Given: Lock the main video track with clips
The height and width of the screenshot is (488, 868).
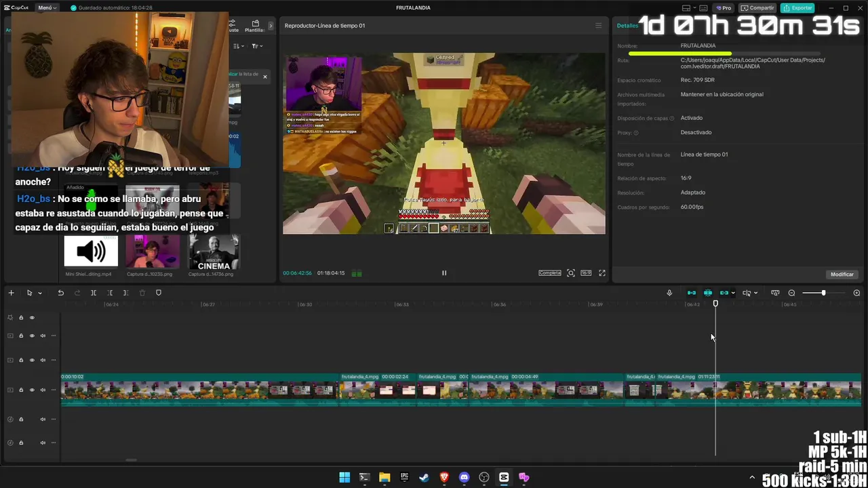Looking at the screenshot, I should point(21,390).
